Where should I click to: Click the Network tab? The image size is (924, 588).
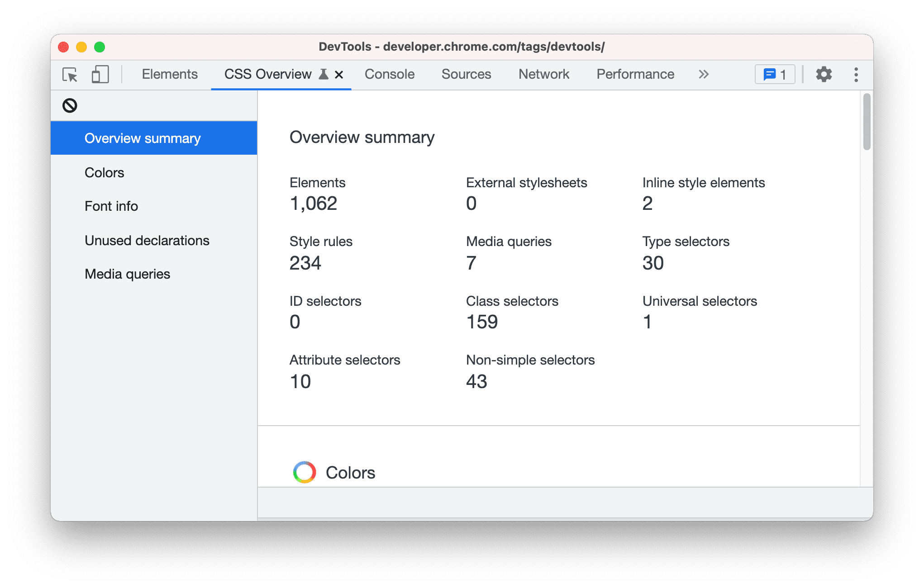(x=543, y=74)
